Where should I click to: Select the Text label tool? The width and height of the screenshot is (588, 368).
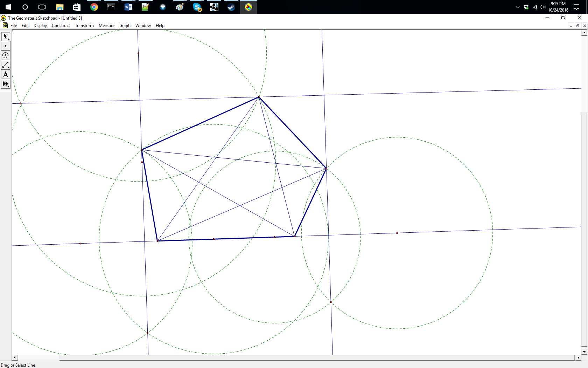(6, 74)
